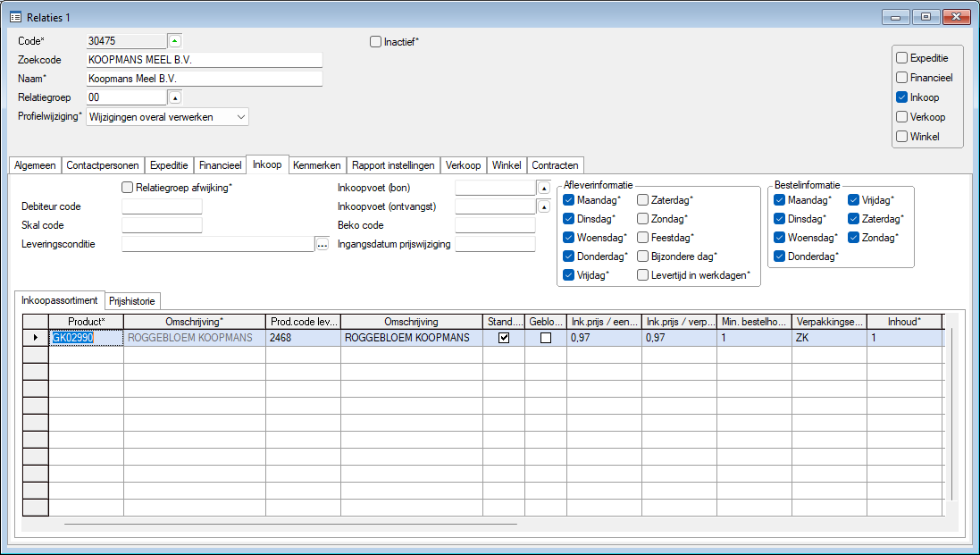Click the Min. bestelho... column header
Image resolution: width=980 pixels, height=555 pixels.
tap(754, 322)
